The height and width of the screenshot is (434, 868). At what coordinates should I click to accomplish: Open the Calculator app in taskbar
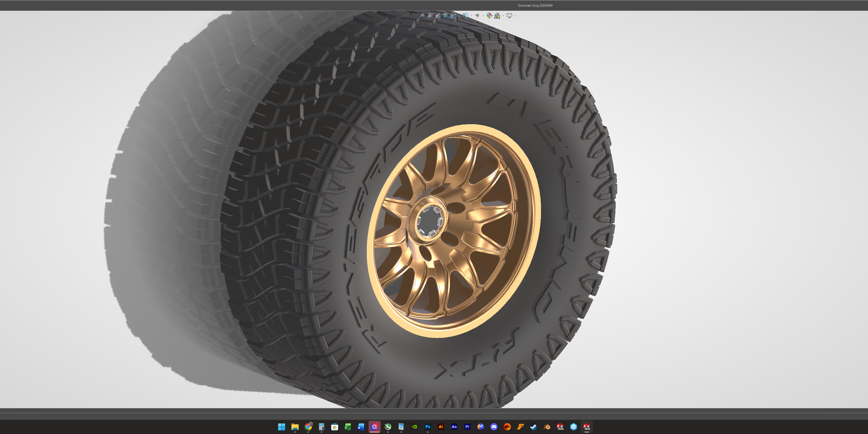322,427
